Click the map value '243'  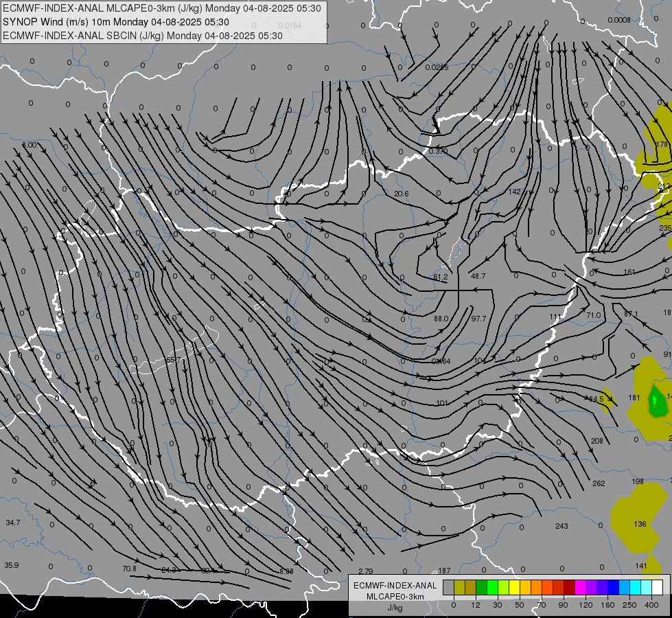coord(561,526)
